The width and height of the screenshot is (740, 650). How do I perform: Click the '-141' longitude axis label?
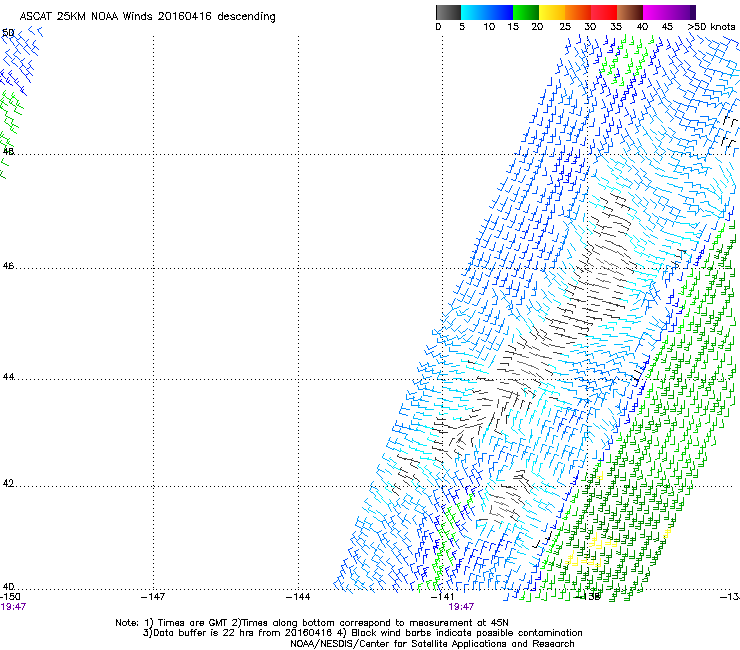pos(443,597)
